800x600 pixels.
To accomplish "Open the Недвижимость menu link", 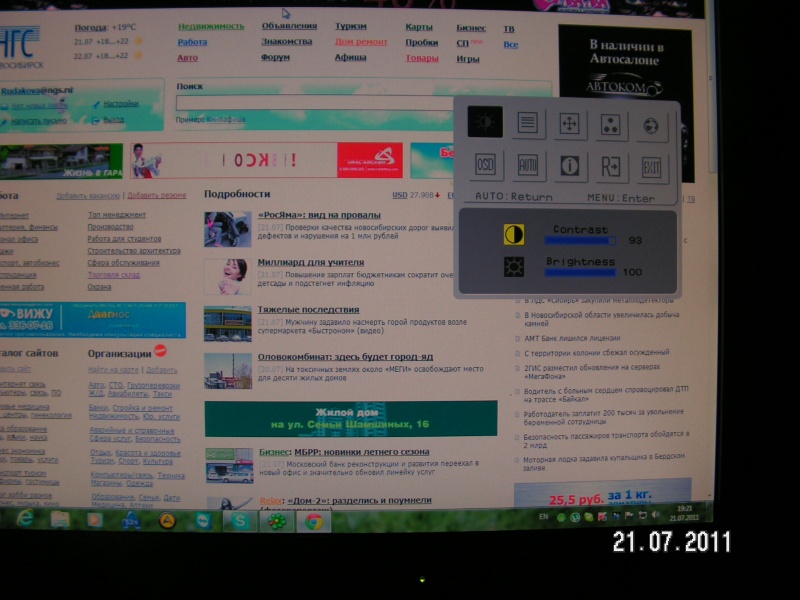I will [210, 26].
